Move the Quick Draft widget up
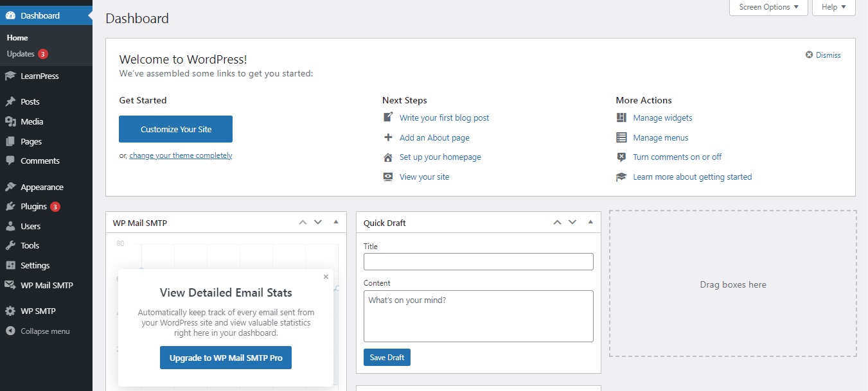 pos(558,222)
